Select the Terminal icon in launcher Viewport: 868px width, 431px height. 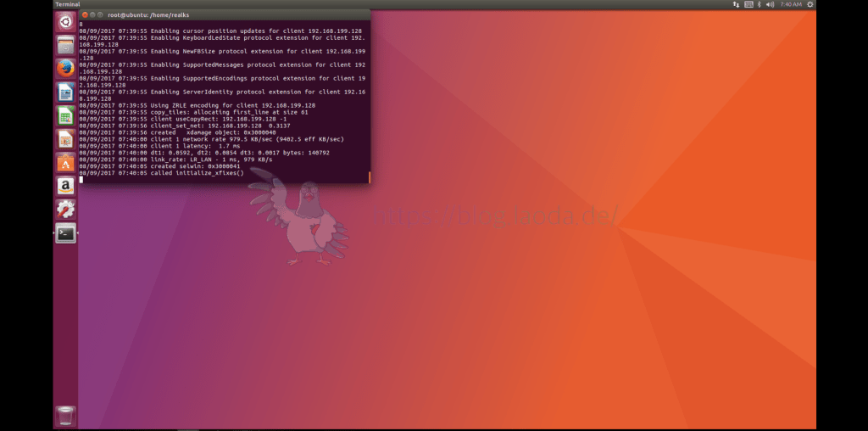coord(65,232)
